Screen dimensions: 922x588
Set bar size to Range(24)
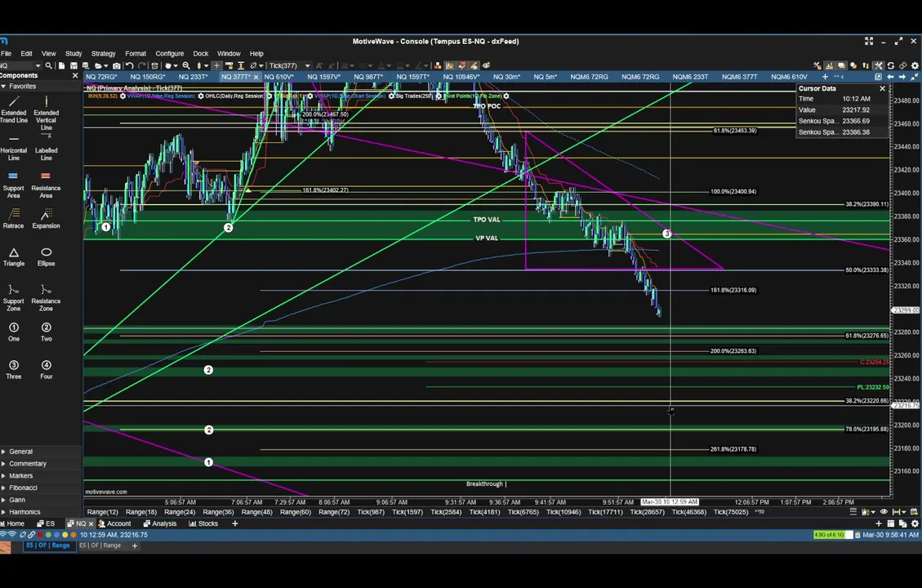(180, 512)
